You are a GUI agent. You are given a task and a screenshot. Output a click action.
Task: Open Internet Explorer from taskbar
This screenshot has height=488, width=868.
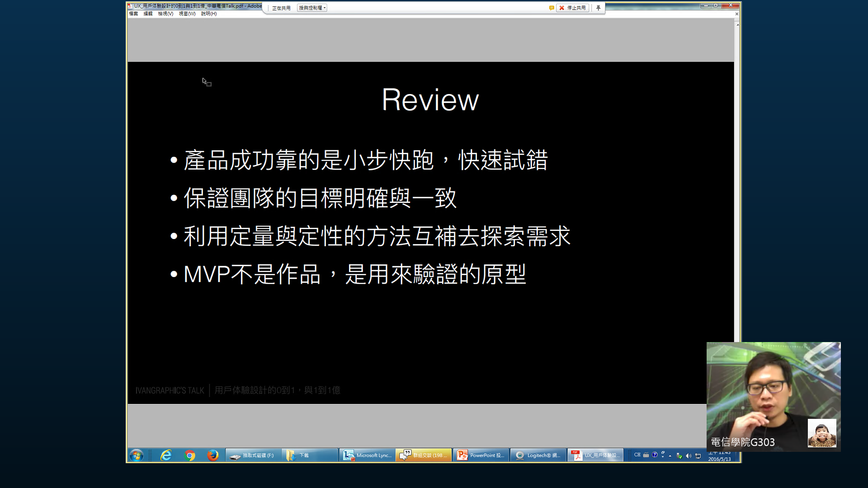tap(166, 455)
